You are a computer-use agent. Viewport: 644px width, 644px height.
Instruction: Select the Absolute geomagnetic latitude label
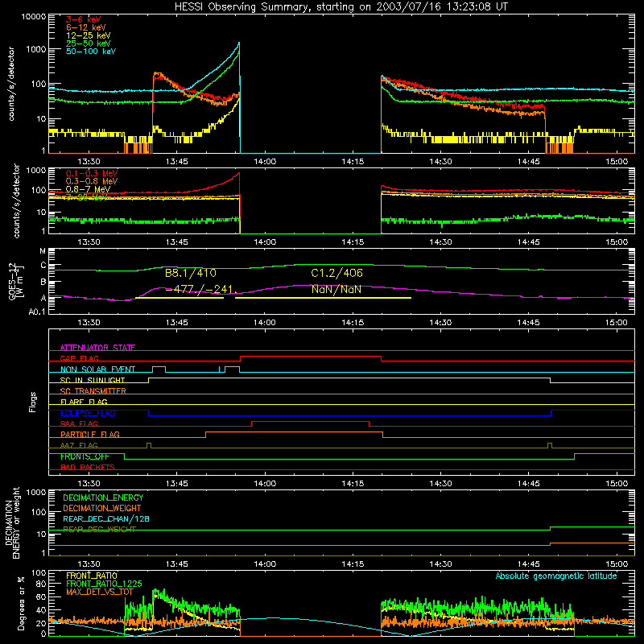(556, 576)
